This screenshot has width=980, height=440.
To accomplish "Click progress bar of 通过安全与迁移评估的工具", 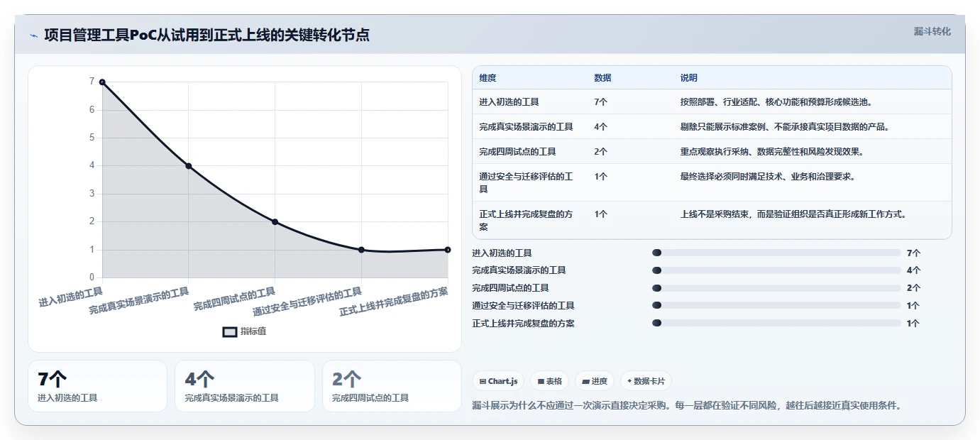I will pos(776,306).
